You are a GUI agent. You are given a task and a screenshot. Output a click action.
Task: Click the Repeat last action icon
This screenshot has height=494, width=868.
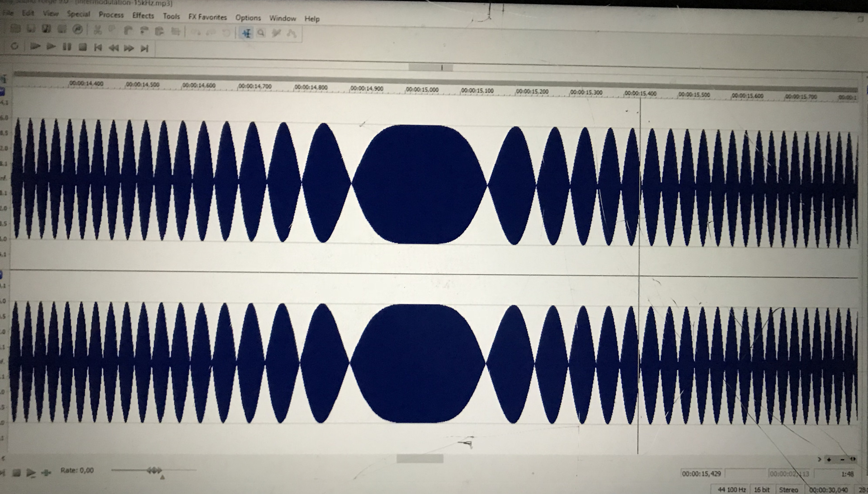point(227,33)
